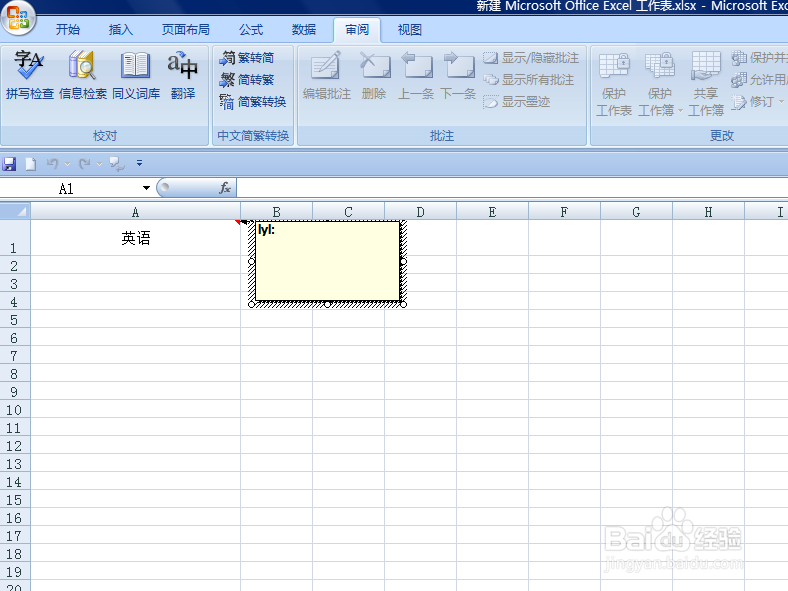This screenshot has height=591, width=788.
Task: Open the Undo history dropdown arrow
Action: [67, 164]
